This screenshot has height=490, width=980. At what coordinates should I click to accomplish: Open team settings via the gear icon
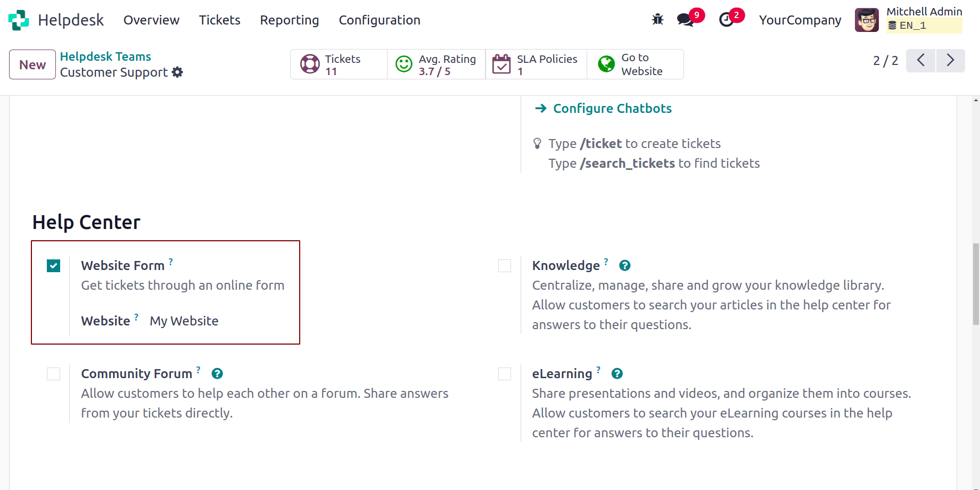pos(177,72)
